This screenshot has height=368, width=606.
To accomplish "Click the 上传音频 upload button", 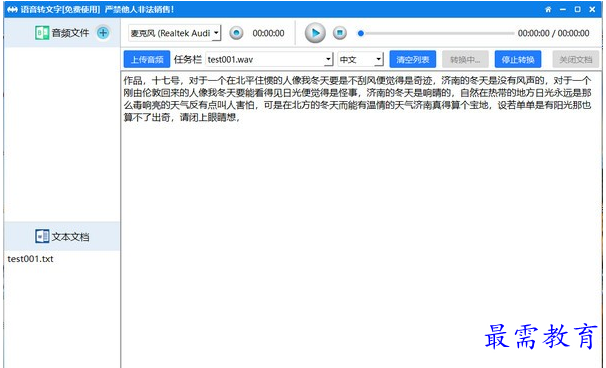I will click(x=147, y=60).
